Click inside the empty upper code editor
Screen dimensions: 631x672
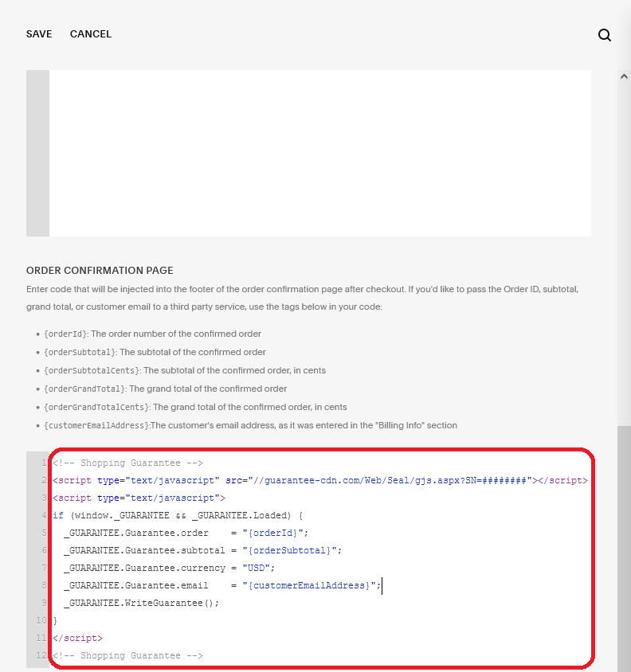point(320,153)
